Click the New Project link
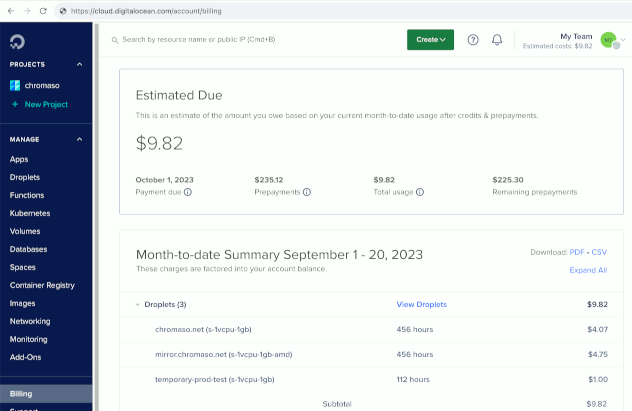Viewport: 632px width, 411px height. click(x=46, y=104)
